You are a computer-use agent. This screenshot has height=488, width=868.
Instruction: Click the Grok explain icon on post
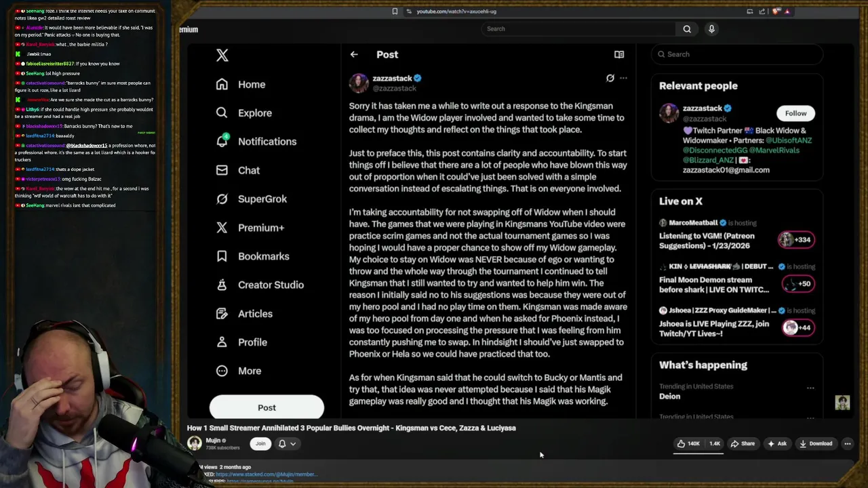coord(610,78)
